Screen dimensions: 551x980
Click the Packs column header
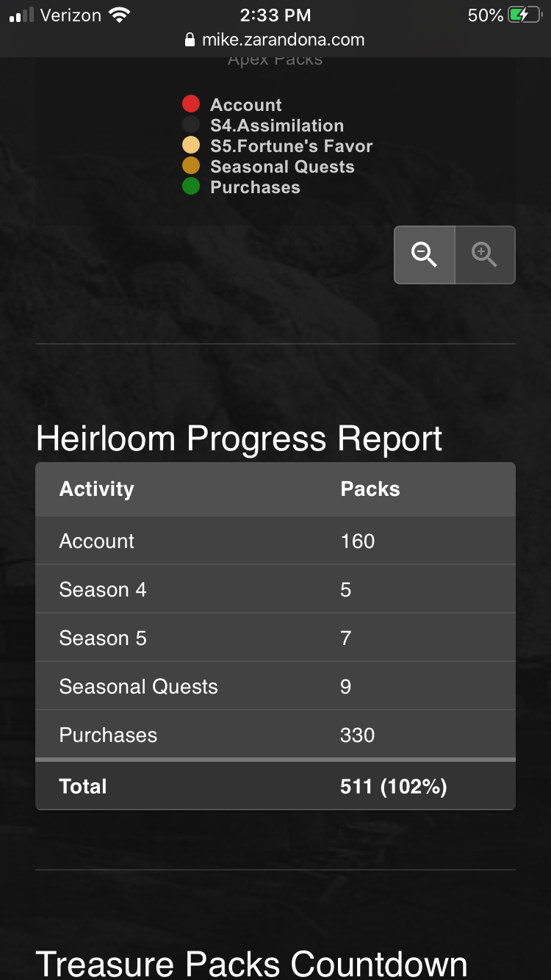click(x=370, y=489)
